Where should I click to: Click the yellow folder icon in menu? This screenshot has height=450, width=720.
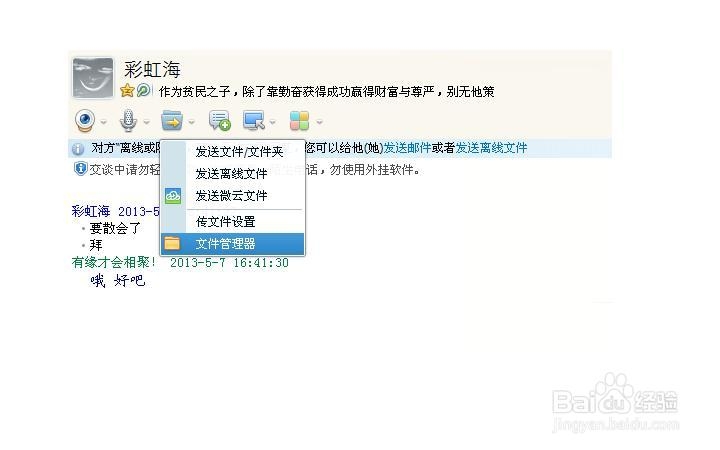tap(172, 243)
